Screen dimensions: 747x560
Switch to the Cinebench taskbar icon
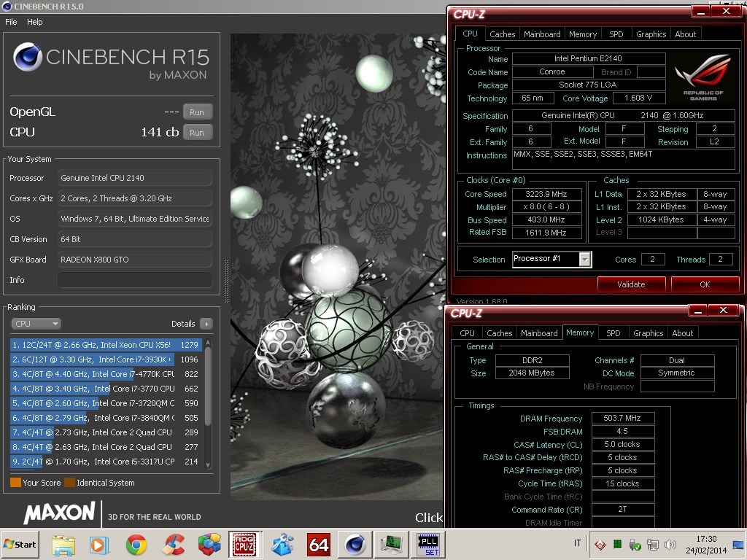click(355, 544)
